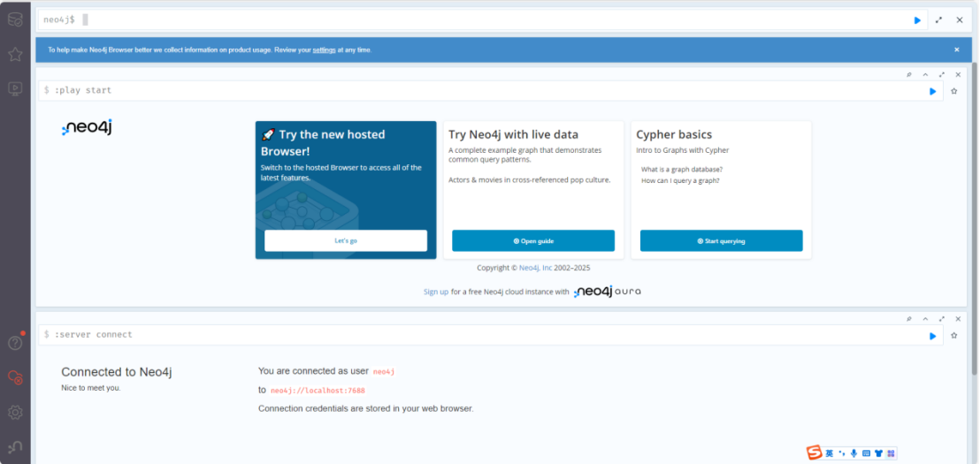
Task: Select the 'Try the new hosted Browser!' heading
Action: 323,143
